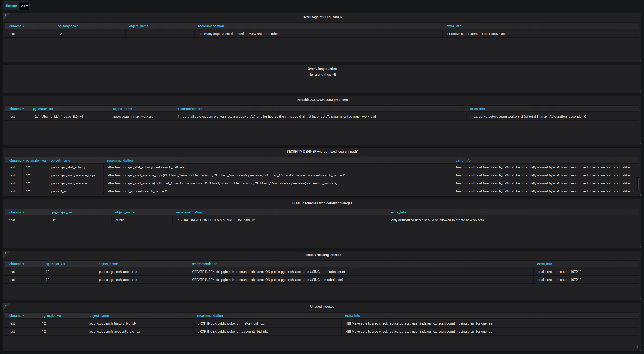
Task: Open the dbname All variable dropdown
Action: (24, 6)
